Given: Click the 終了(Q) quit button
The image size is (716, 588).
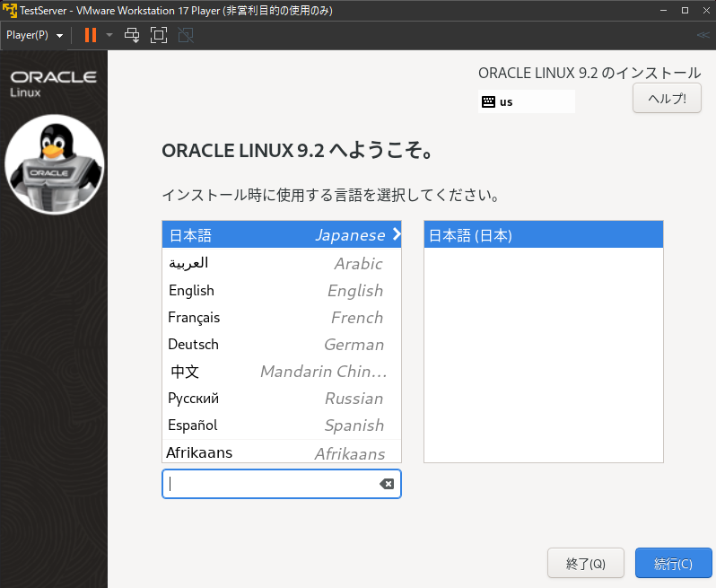Looking at the screenshot, I should point(585,563).
